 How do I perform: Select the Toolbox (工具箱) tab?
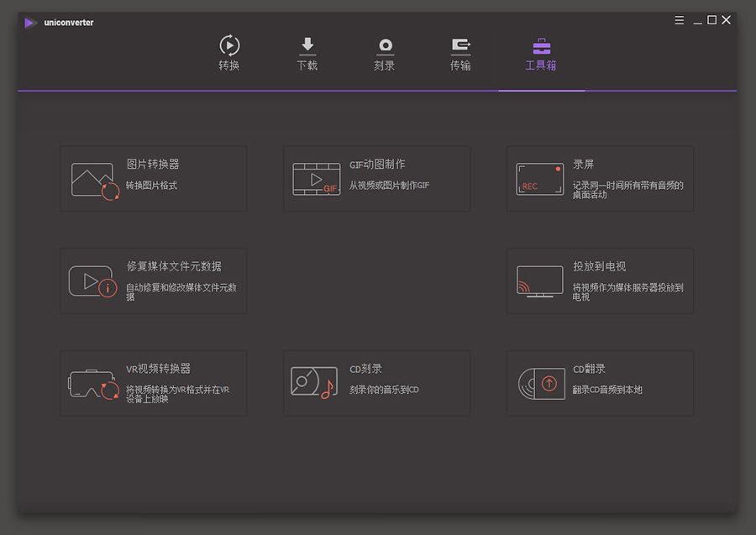[x=541, y=53]
